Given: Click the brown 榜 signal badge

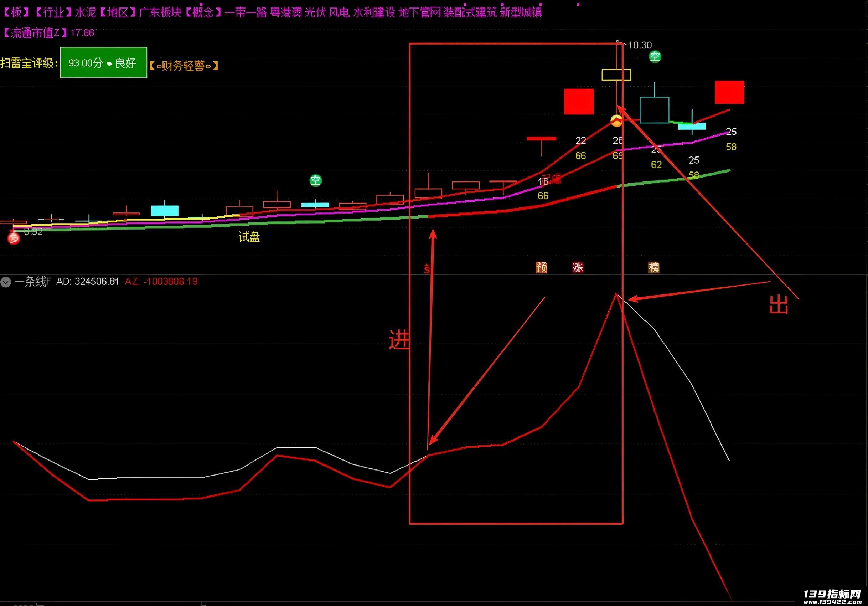Looking at the screenshot, I should (x=654, y=267).
